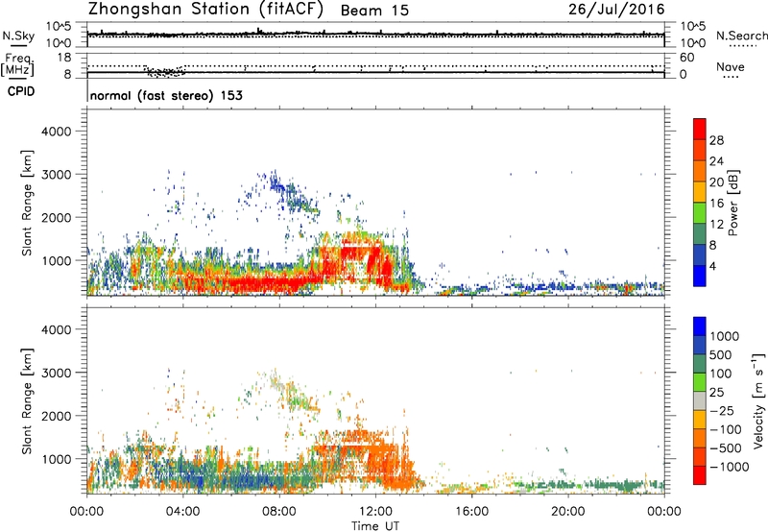The height and width of the screenshot is (532, 768).
Task: Click the 04:00 time axis label
Action: 182,512
